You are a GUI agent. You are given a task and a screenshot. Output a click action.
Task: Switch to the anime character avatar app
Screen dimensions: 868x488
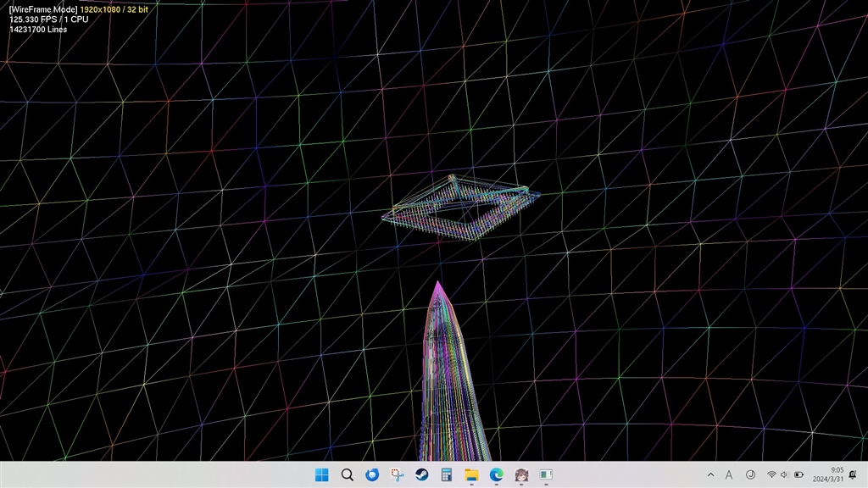click(x=521, y=474)
